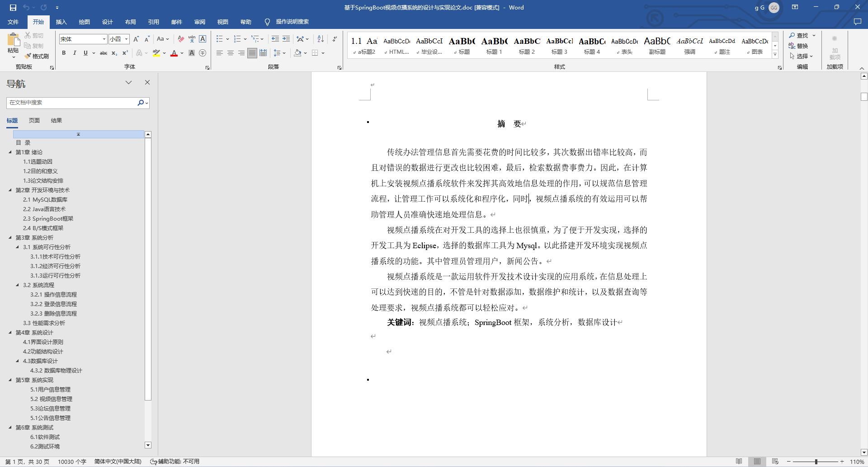Apply a character border with the boxed A icon

[x=203, y=39]
